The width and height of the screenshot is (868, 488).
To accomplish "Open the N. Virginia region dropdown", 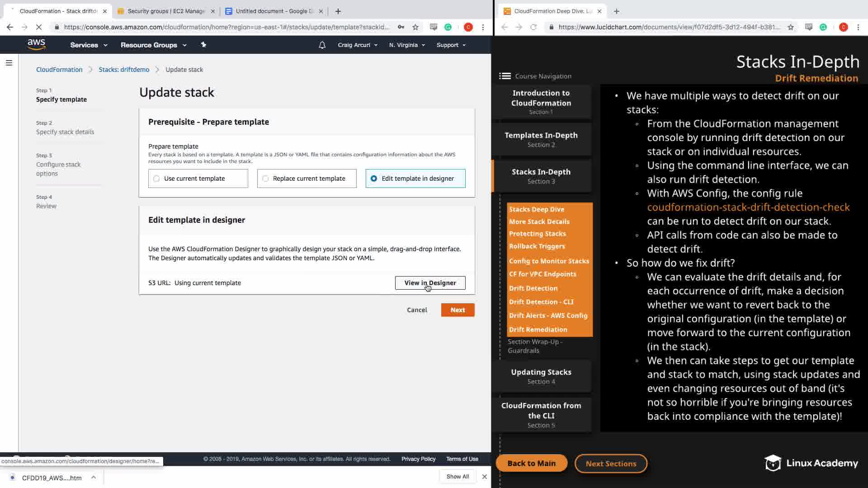I will pos(407,45).
